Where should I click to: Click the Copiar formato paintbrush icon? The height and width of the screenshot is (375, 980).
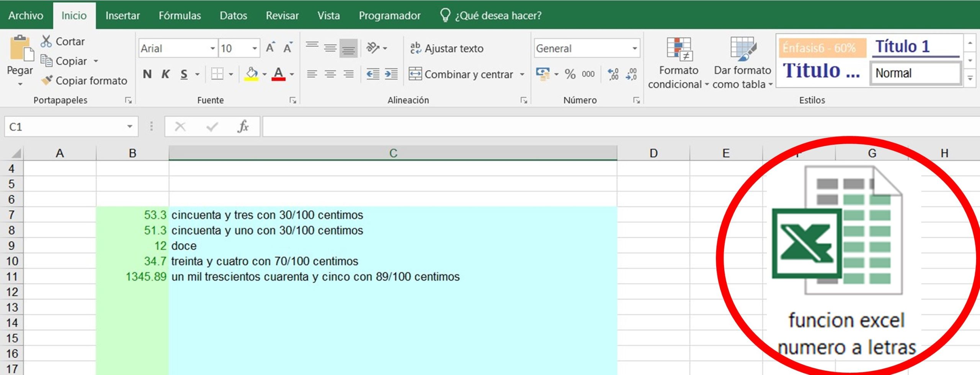(47, 80)
